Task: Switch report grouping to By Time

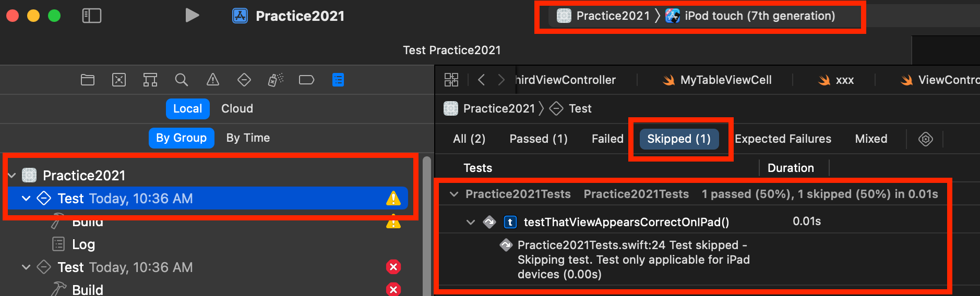Action: click(x=248, y=138)
